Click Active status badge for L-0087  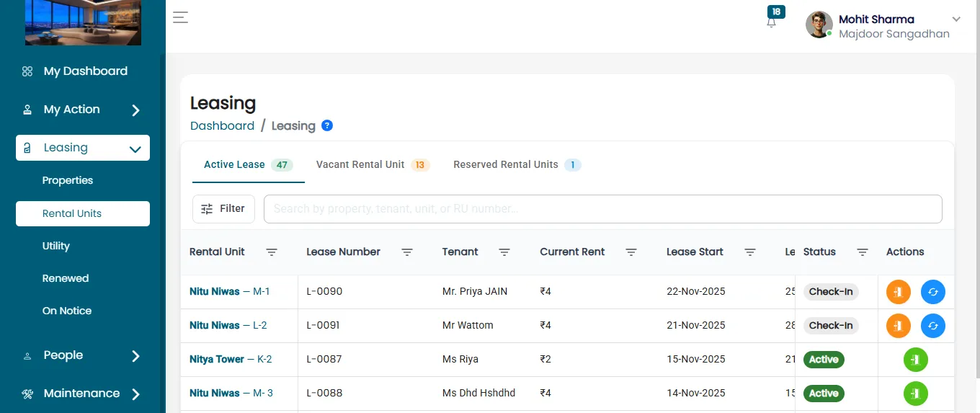point(824,359)
